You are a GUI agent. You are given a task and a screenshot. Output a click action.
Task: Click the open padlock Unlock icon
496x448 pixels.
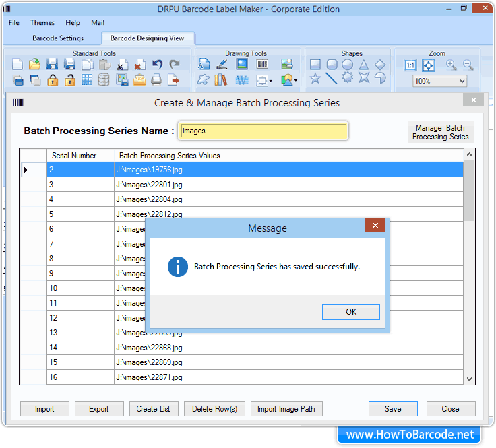click(x=70, y=80)
